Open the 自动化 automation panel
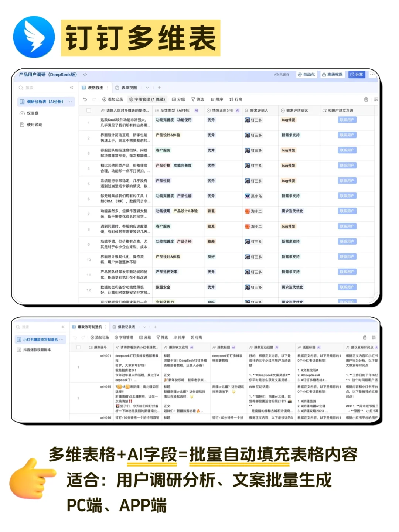Image resolution: width=399 pixels, height=532 pixels. pyautogui.click(x=307, y=74)
